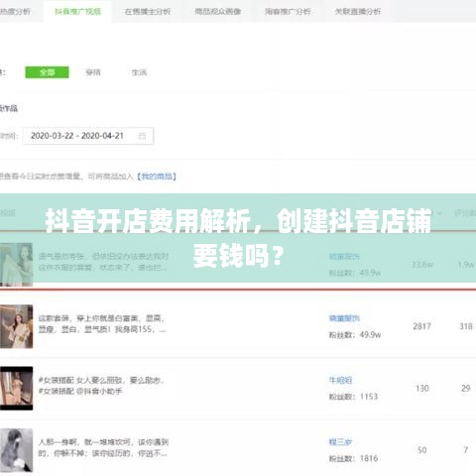Open the 关联直播分析 tab
The width and height of the screenshot is (476, 476).
click(358, 12)
